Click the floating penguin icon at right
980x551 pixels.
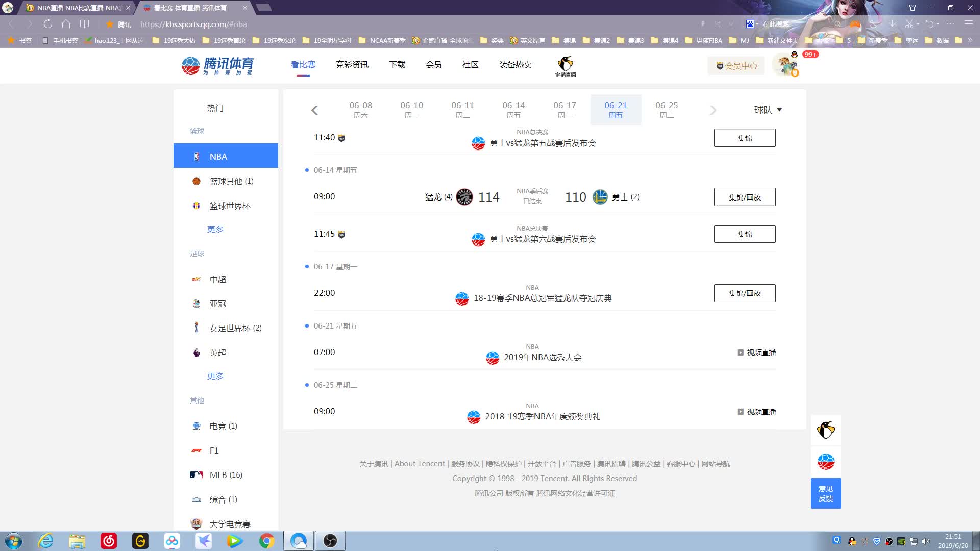pos(825,430)
